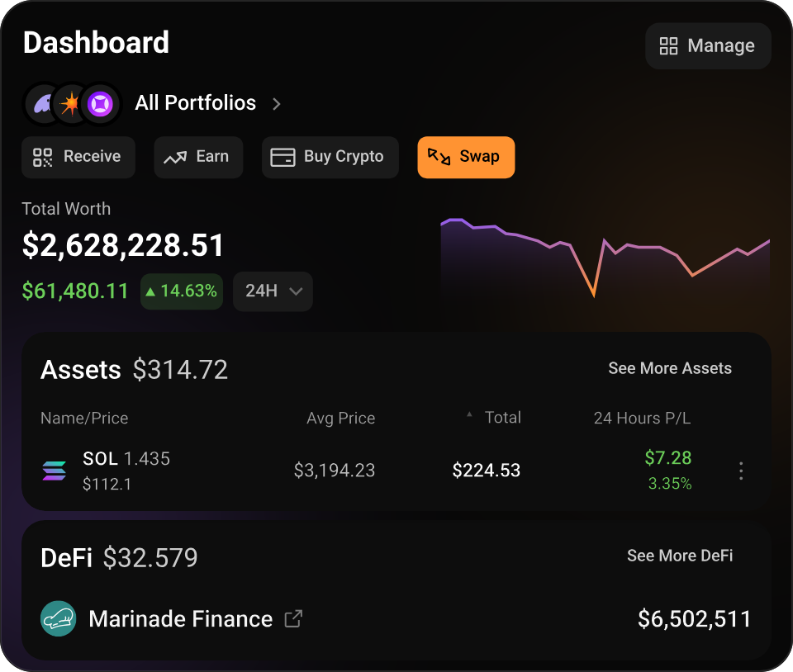793x672 pixels.
Task: Click the 14.63% change badge
Action: click(x=182, y=291)
